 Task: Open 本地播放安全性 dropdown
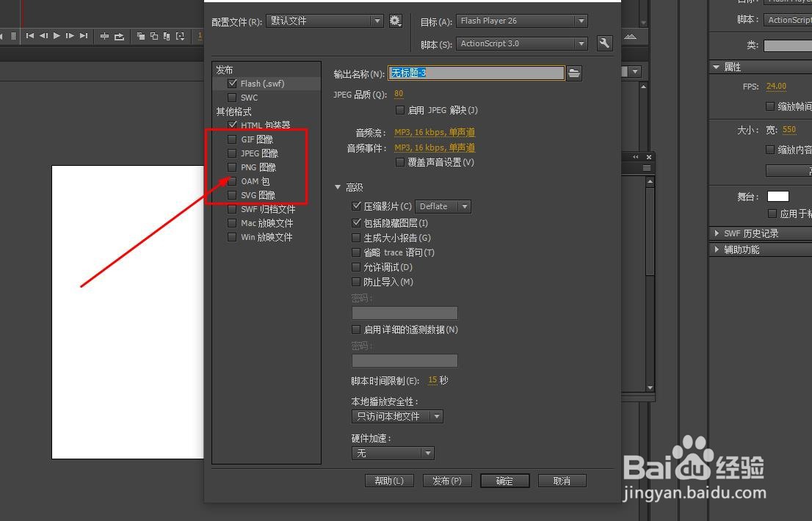point(397,417)
